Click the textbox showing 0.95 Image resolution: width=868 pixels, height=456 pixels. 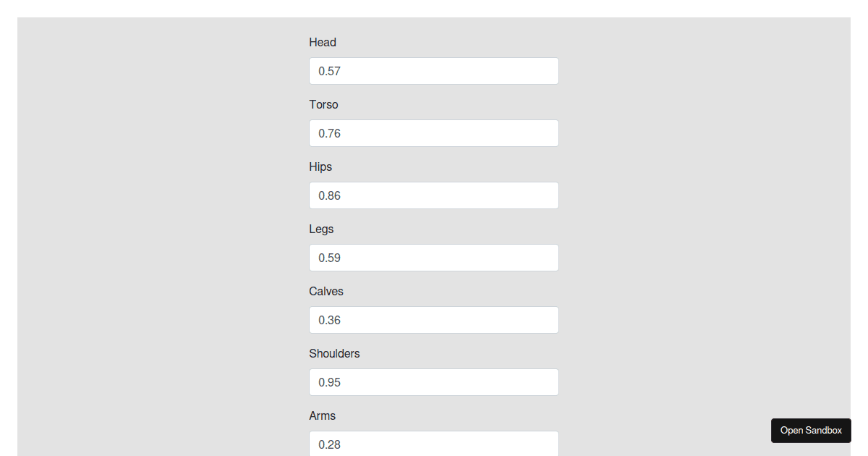[x=434, y=382]
